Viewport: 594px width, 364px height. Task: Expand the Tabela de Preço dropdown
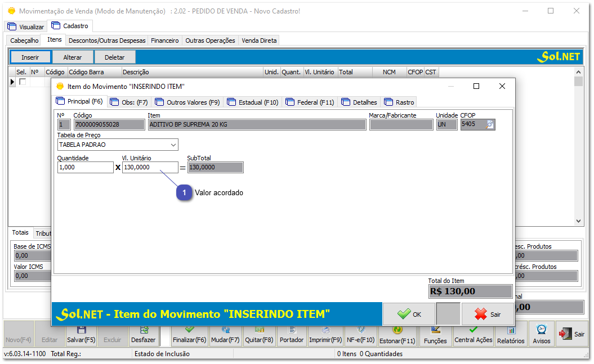[173, 145]
